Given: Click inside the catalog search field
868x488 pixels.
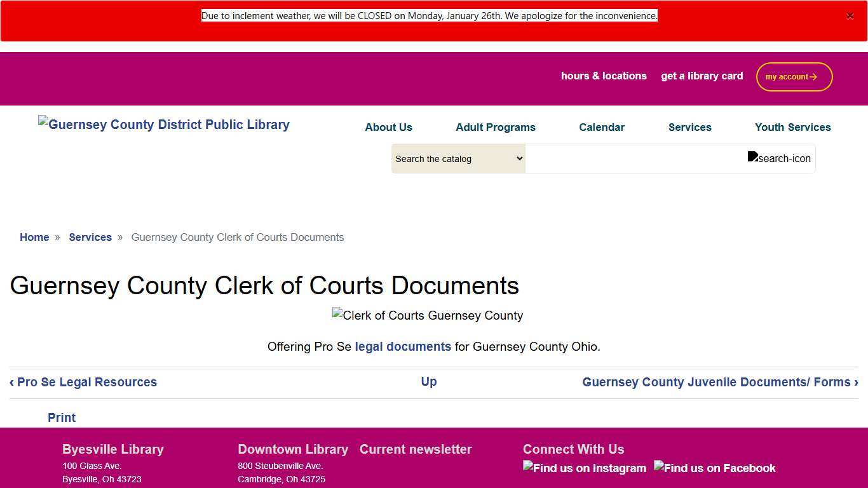Looking at the screenshot, I should click(635, 158).
